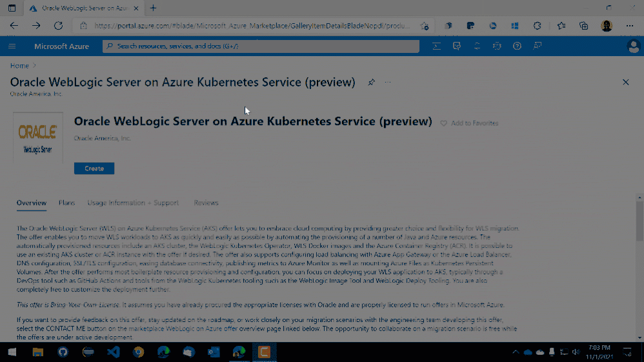644x362 pixels.
Task: Open the Azure portal hamburger menu
Action: (x=12, y=46)
